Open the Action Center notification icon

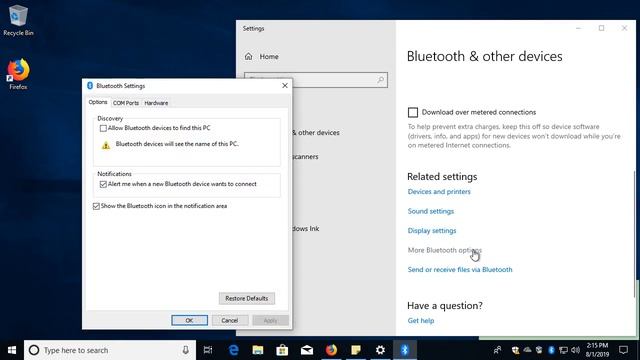623,350
